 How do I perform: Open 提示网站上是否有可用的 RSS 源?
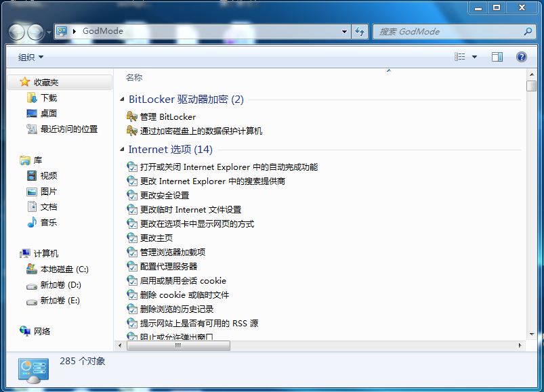[198, 324]
